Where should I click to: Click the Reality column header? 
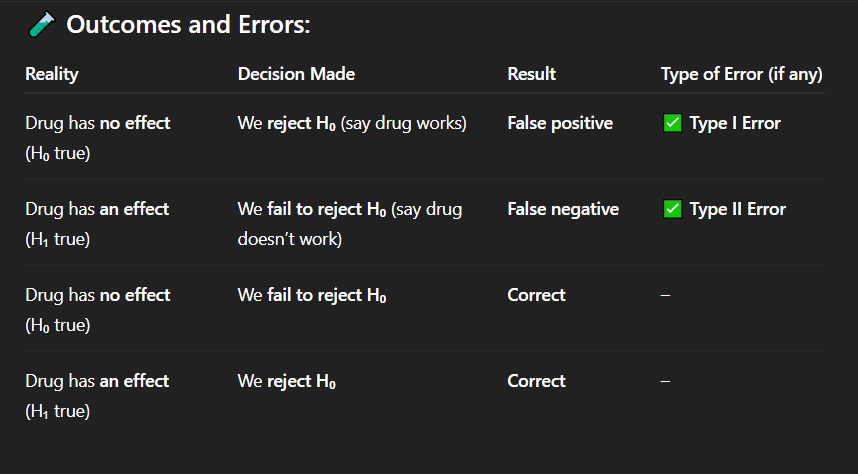coord(52,74)
